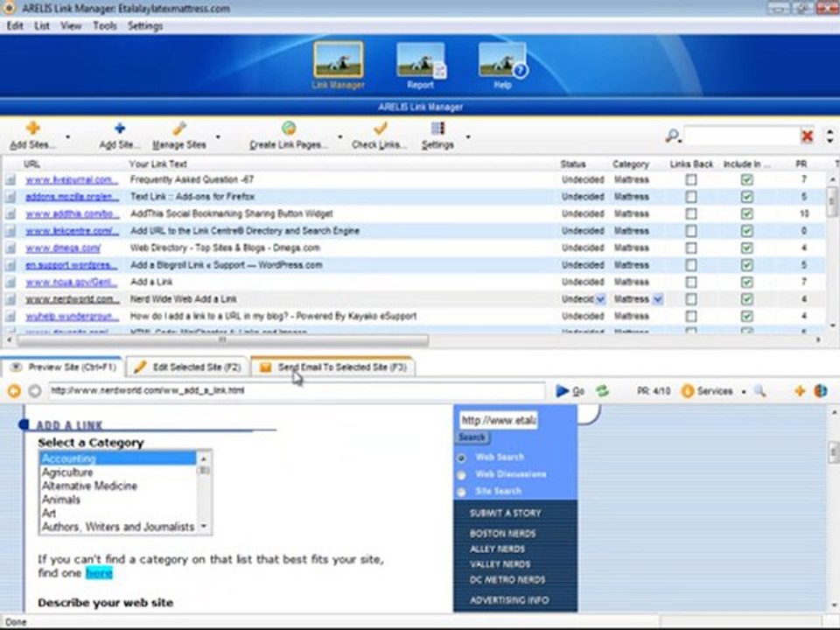Image resolution: width=840 pixels, height=630 pixels.
Task: Open the Status dropdown in Nerd Wide Web row
Action: (601, 299)
